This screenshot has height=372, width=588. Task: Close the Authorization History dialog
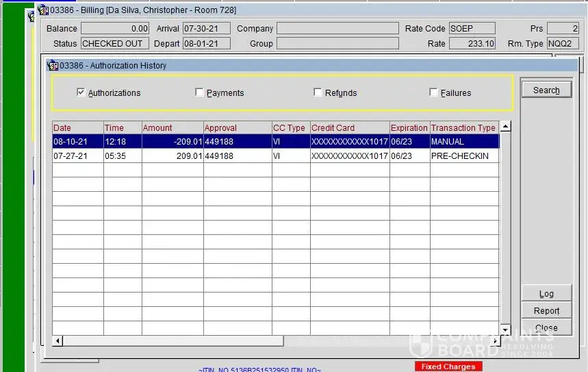[x=546, y=327]
